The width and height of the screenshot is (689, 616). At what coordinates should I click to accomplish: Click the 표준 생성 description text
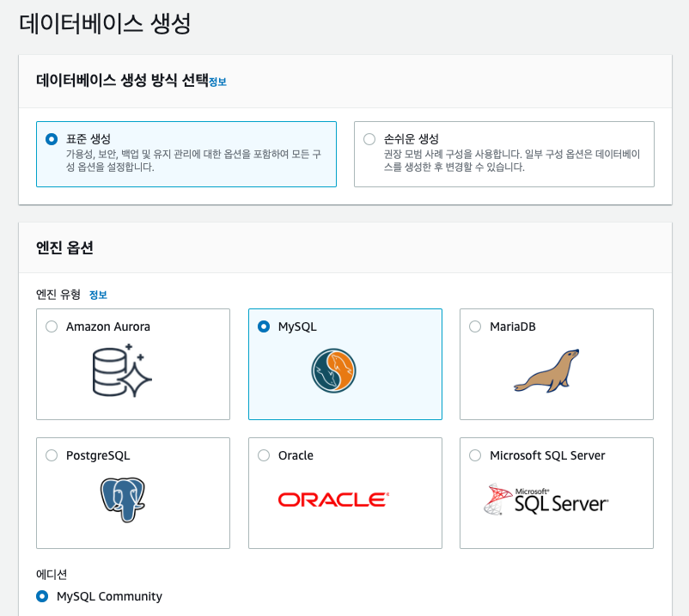193,161
